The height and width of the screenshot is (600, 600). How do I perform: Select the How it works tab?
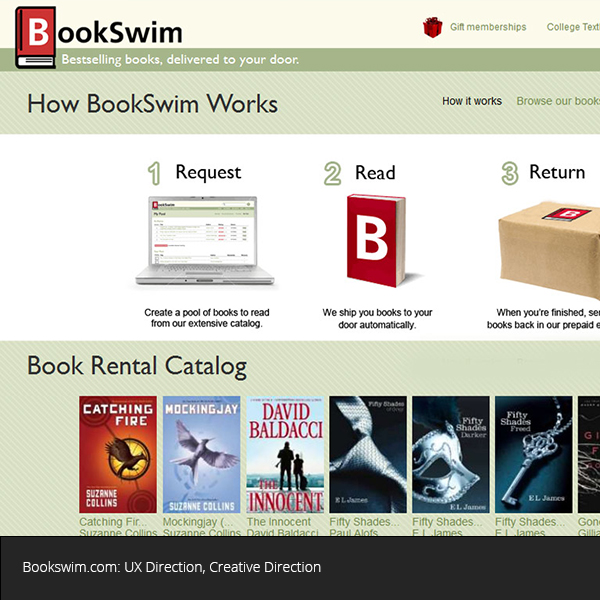click(x=472, y=101)
